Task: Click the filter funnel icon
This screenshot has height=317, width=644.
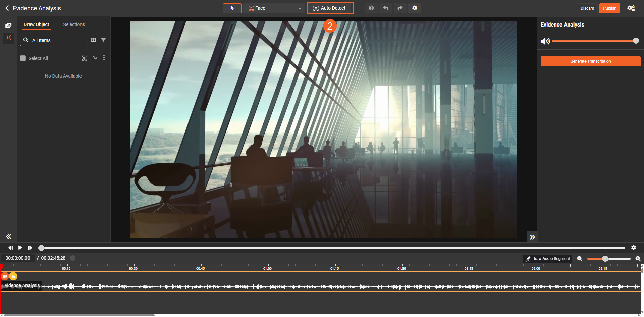Action: (103, 40)
